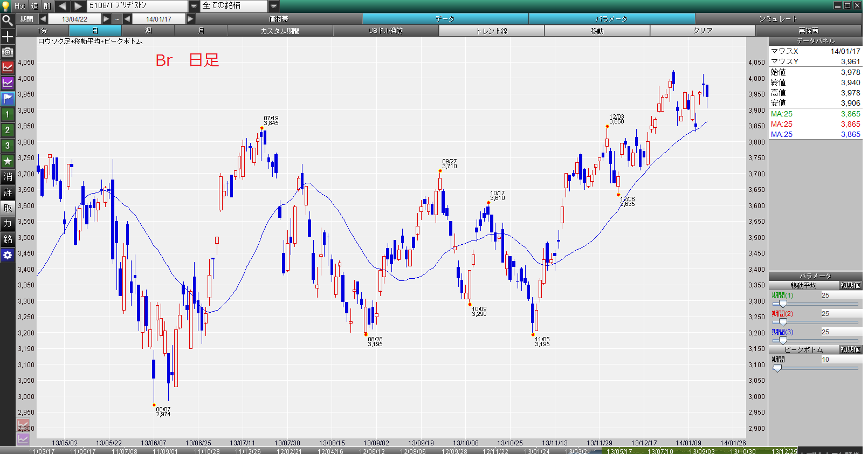Viewport: 868px width, 454px height.
Task: Click the トレンド線 button
Action: (x=492, y=31)
